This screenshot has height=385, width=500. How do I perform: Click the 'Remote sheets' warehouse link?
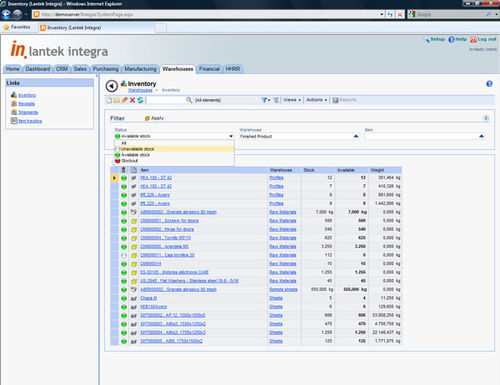(283, 290)
